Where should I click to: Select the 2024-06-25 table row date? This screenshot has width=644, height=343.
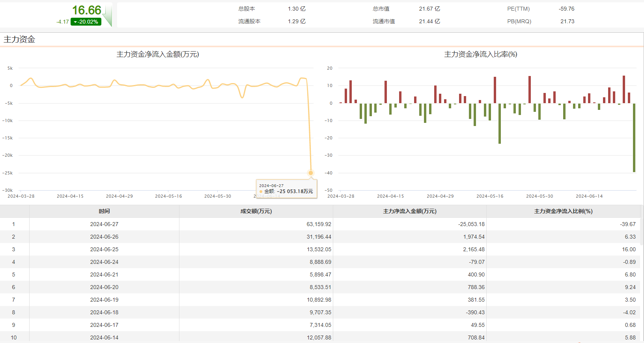click(x=104, y=249)
